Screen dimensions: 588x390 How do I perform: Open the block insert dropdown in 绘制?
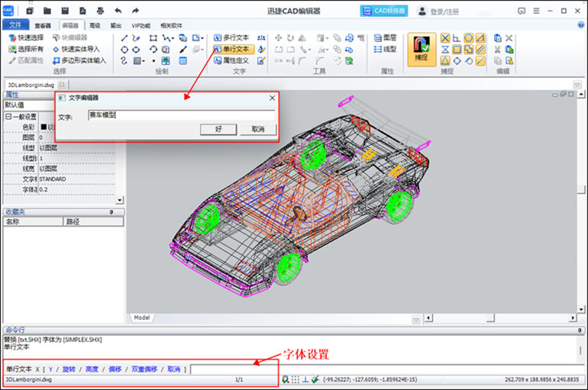coord(202,38)
